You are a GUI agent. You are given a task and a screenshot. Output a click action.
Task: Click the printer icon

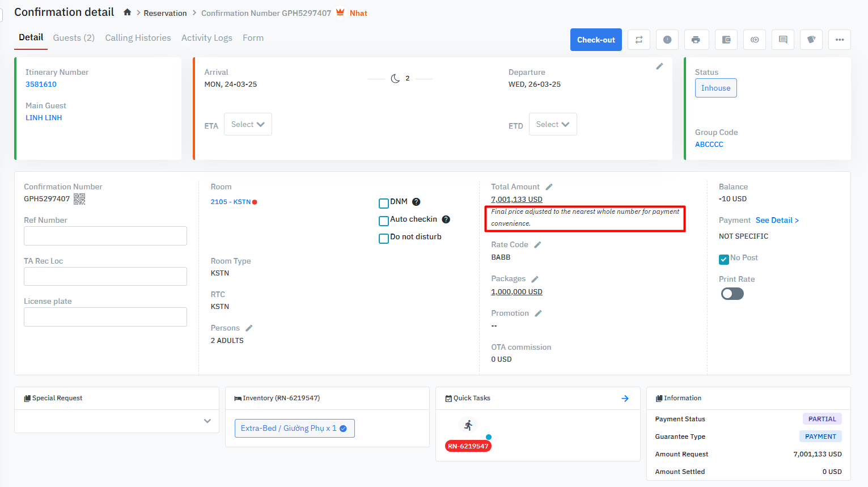(696, 40)
